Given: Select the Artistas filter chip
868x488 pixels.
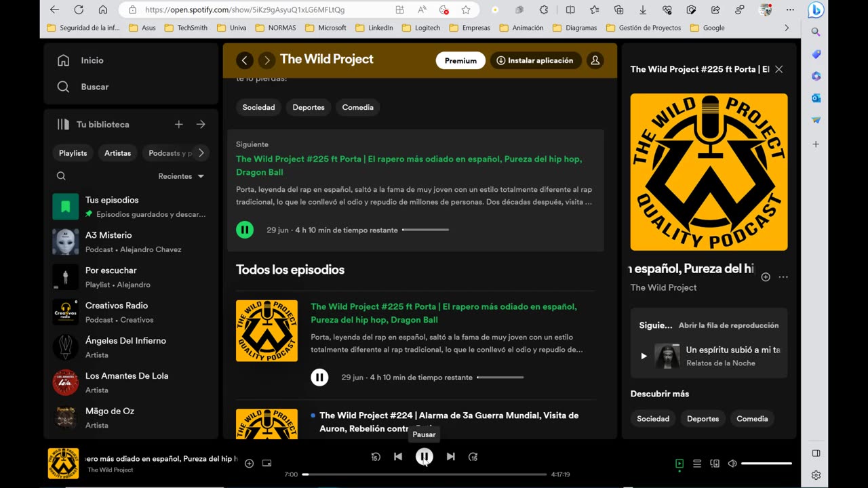Looking at the screenshot, I should [x=117, y=153].
